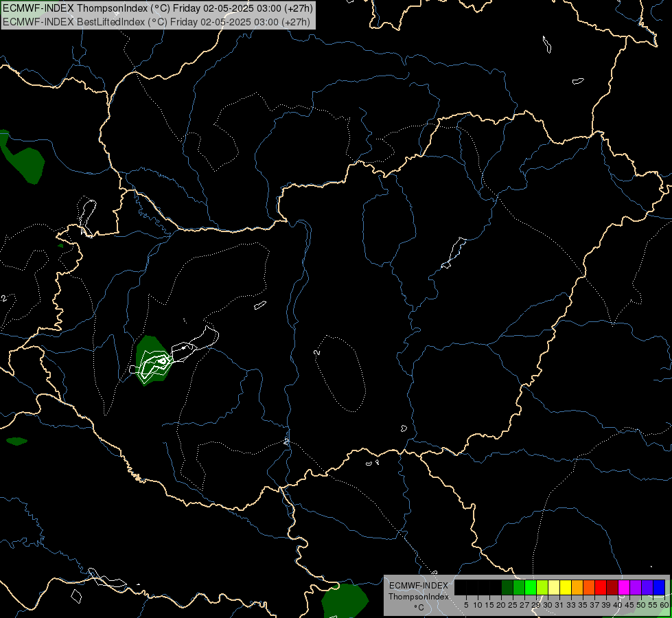672x618 pixels.
Task: Select the pale yellow 30–31 legend swatch
Action: click(x=554, y=587)
